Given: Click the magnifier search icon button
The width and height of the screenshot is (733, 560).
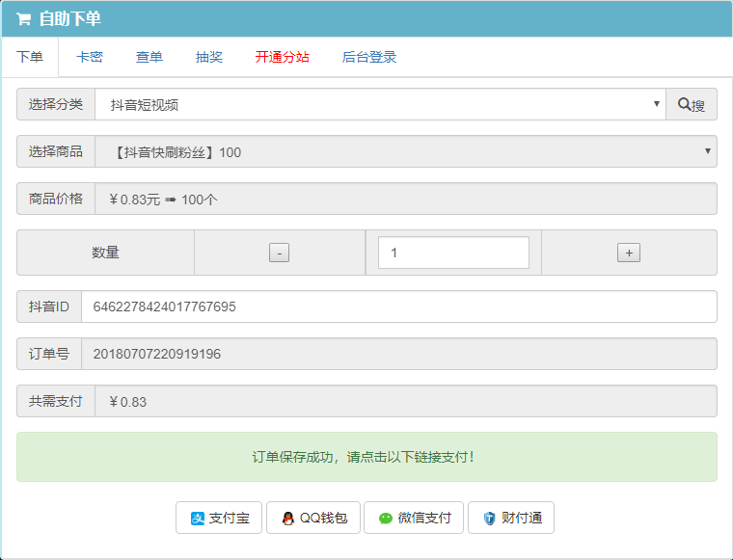Looking at the screenshot, I should tap(691, 104).
